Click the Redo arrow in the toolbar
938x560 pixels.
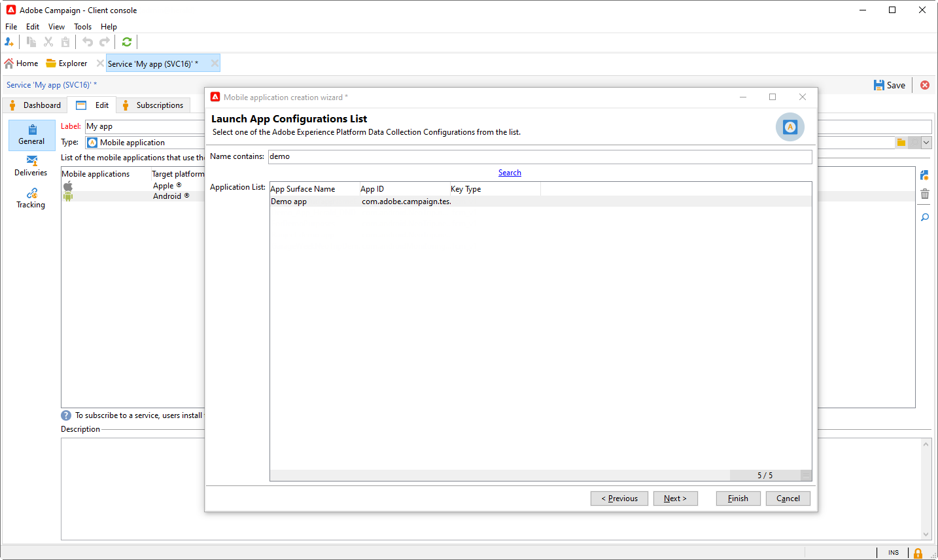tap(105, 42)
